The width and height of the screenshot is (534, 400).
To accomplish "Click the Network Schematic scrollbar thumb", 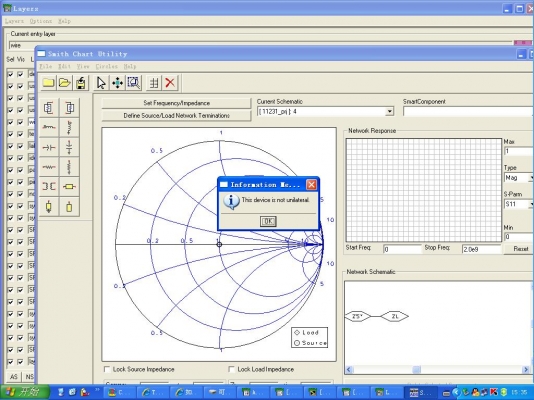I will click(417, 369).
